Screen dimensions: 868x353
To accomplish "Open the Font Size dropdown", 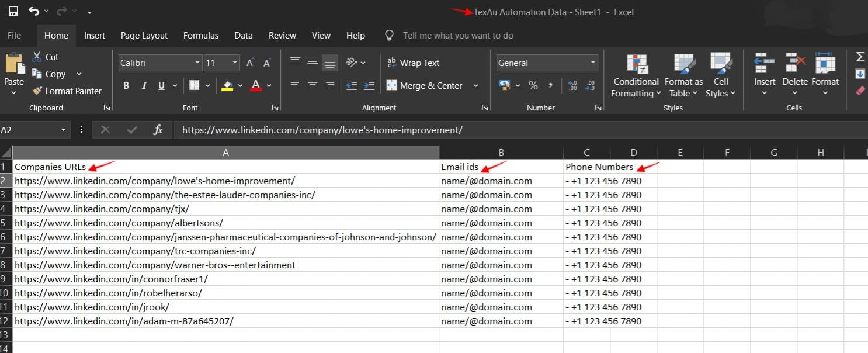I will (x=233, y=63).
